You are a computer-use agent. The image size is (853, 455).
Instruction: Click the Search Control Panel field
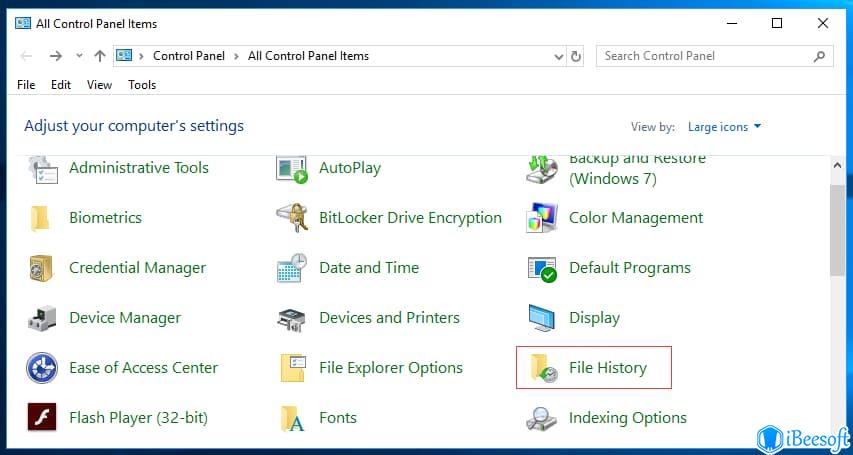[714, 56]
